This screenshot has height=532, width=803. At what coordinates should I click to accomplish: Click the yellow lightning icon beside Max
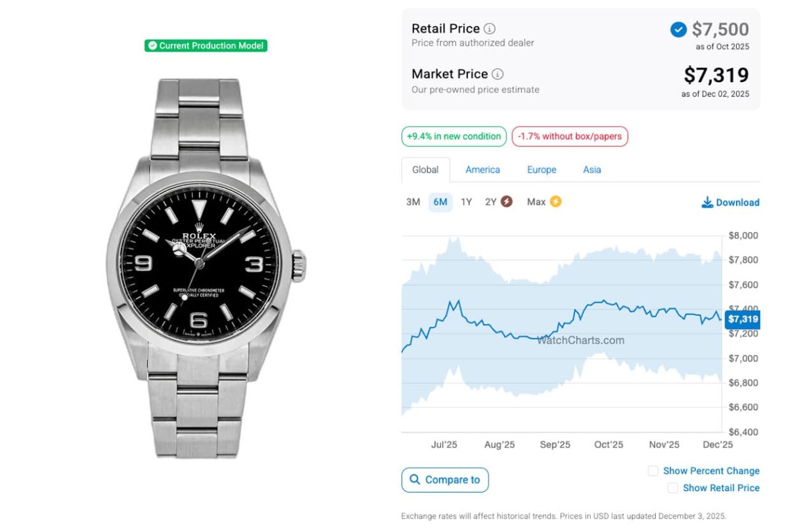coord(555,201)
